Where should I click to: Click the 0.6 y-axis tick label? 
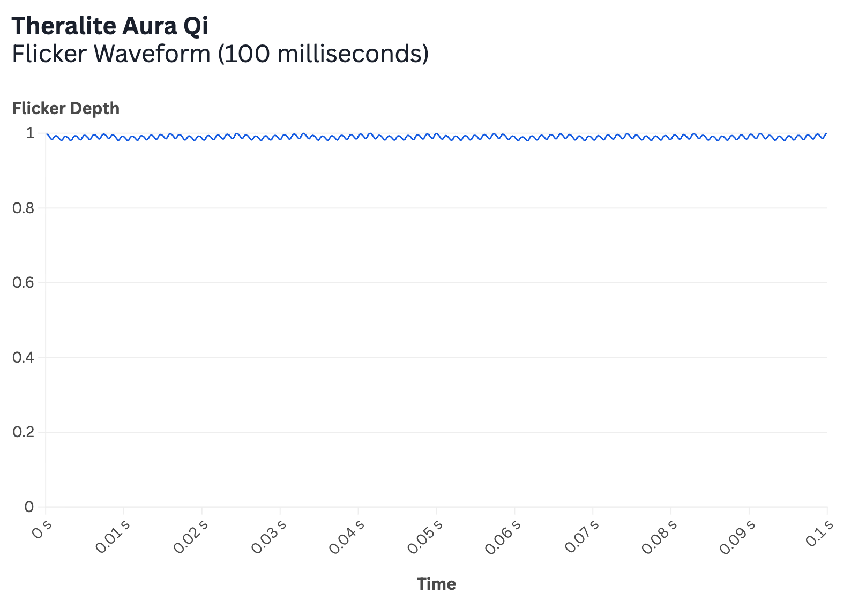(x=23, y=282)
